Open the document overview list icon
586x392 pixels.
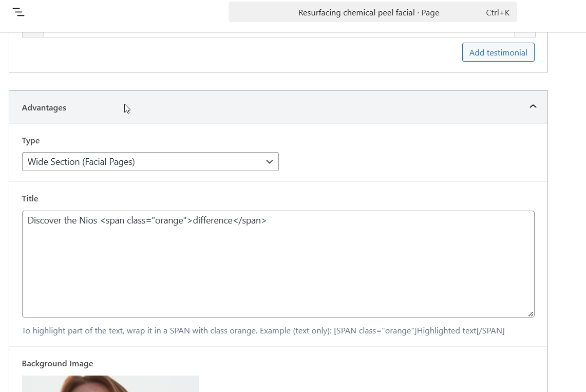(x=18, y=12)
